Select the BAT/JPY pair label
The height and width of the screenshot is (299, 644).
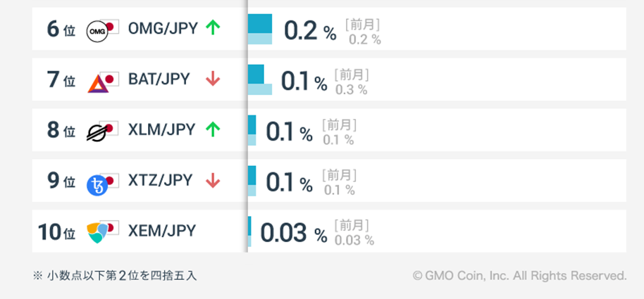click(x=159, y=79)
